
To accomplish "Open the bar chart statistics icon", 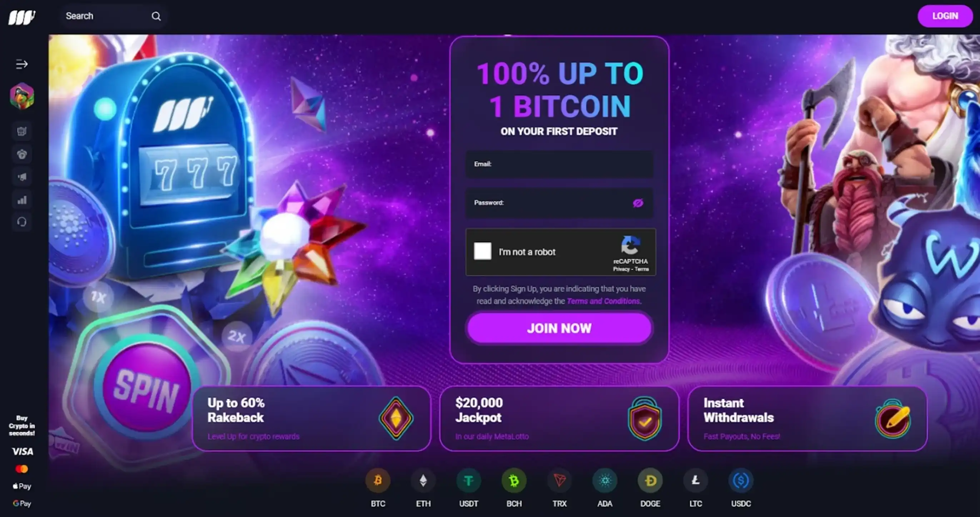I will 22,200.
